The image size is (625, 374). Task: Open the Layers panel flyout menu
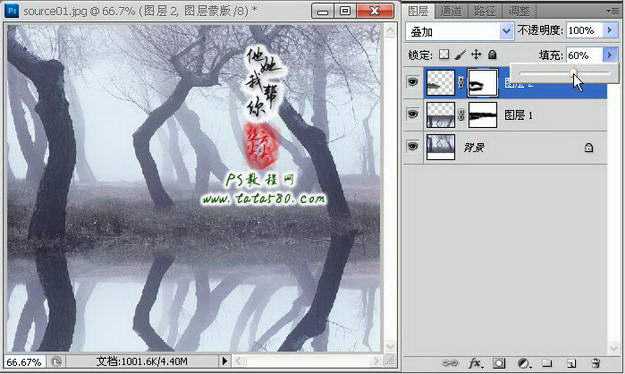pos(612,11)
